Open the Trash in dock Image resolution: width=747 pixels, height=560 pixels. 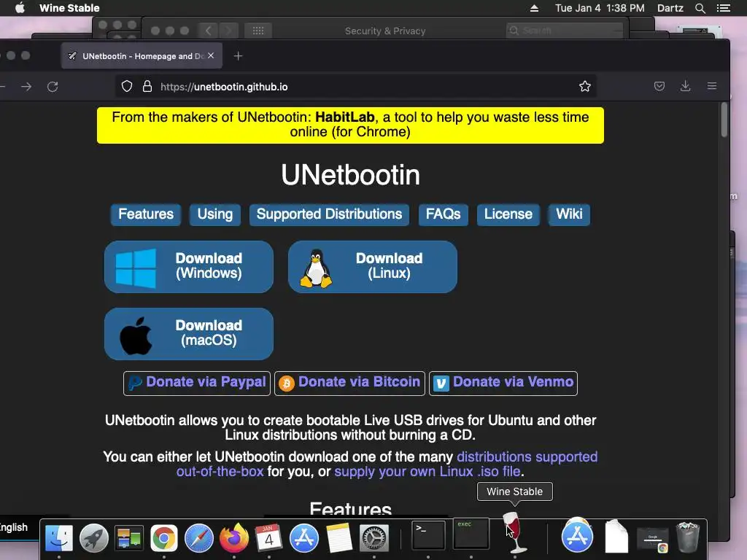tap(688, 538)
